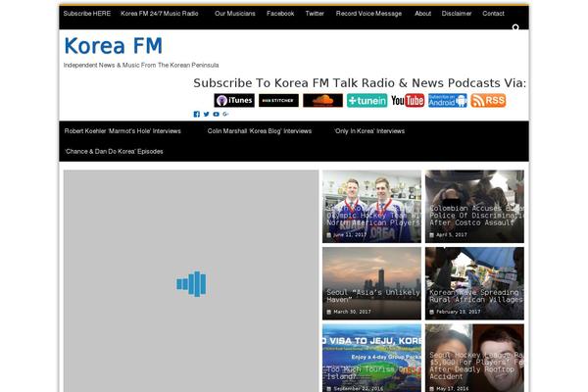Open Colombian Costco assault article thumbnail
Screen dimensions: 588x392
point(474,207)
